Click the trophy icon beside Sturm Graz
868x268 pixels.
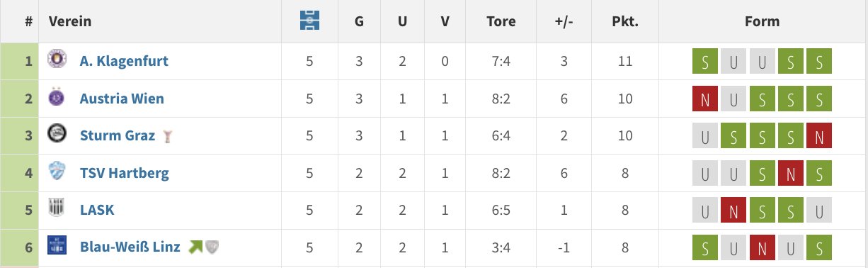pos(166,135)
